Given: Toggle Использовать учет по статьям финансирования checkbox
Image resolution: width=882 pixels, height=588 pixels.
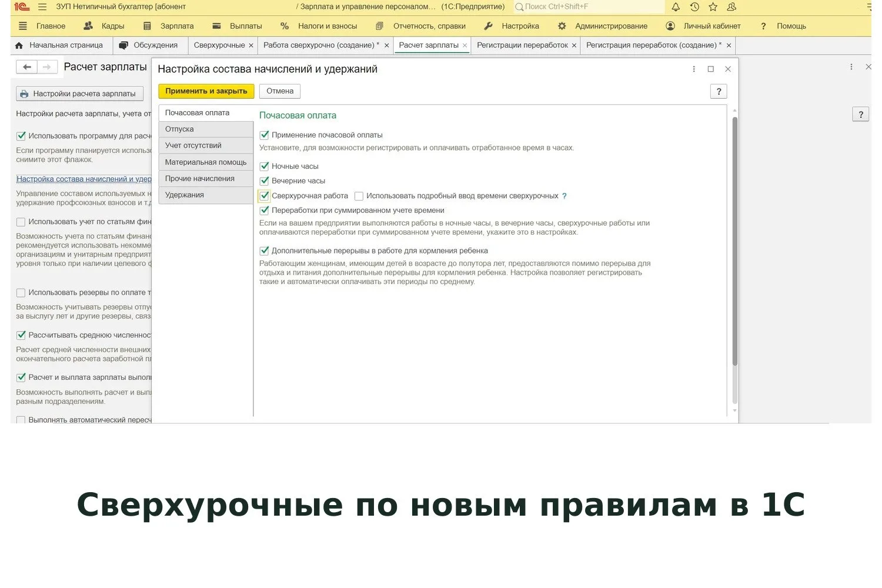Looking at the screenshot, I should pyautogui.click(x=21, y=222).
